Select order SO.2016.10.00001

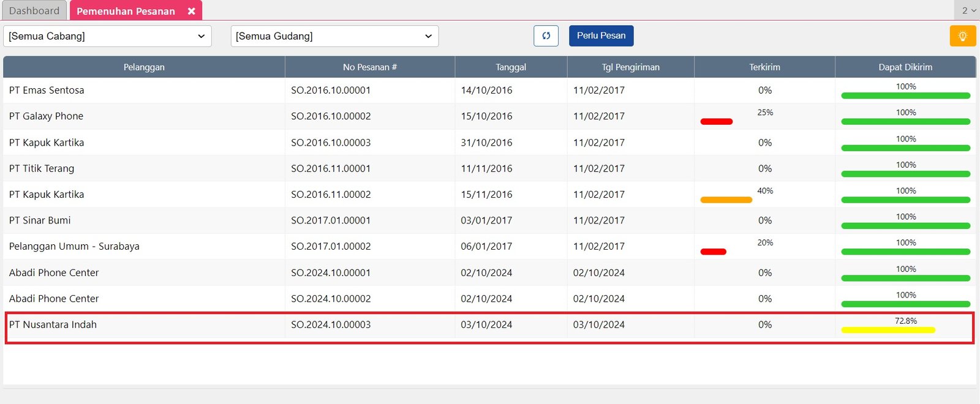coord(331,90)
